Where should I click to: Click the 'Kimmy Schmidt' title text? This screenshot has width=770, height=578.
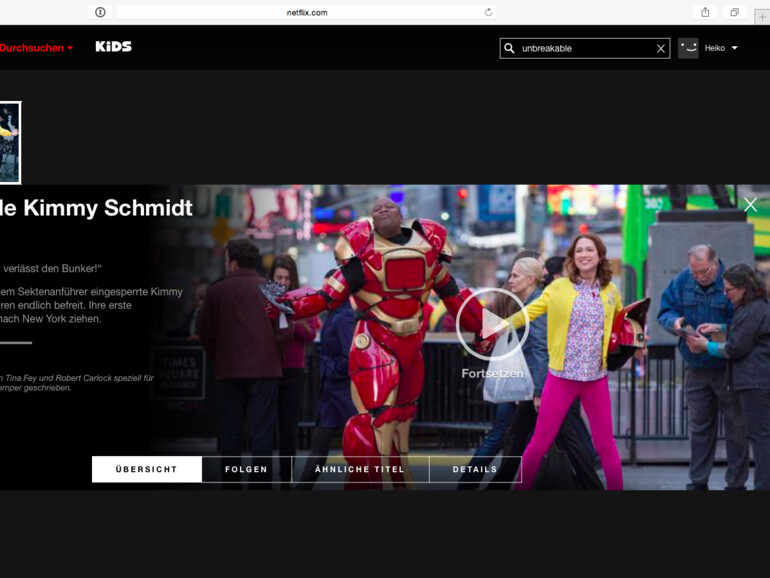click(108, 208)
